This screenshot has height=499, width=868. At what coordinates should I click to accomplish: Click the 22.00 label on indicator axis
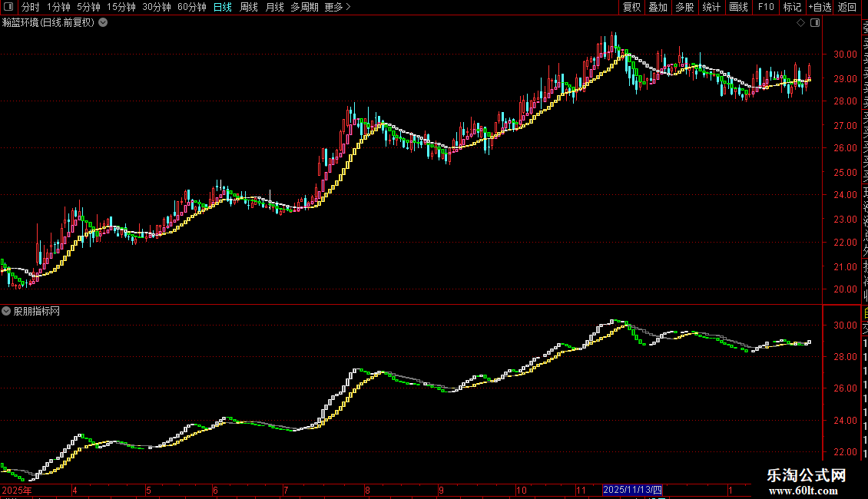point(845,452)
